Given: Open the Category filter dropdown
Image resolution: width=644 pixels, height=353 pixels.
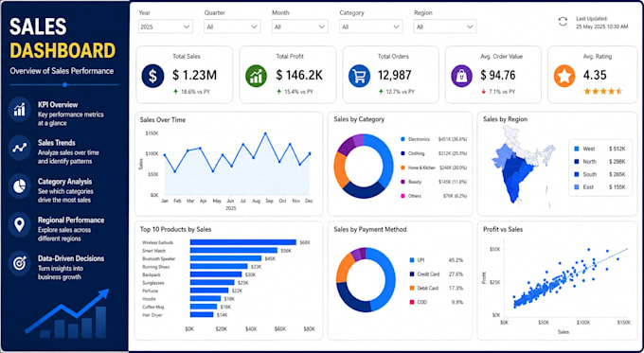Looking at the screenshot, I should [x=371, y=26].
